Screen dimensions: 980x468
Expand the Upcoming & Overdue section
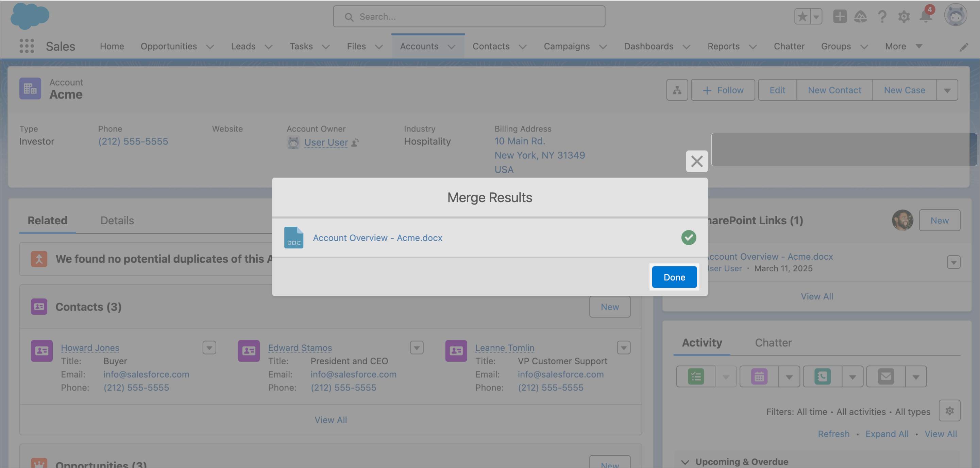click(685, 462)
